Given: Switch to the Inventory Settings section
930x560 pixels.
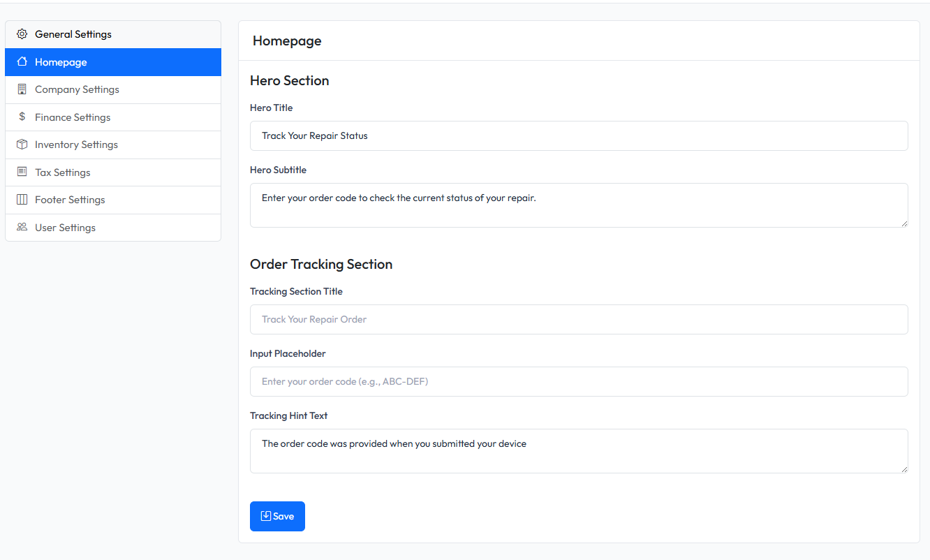Looking at the screenshot, I should 76,145.
